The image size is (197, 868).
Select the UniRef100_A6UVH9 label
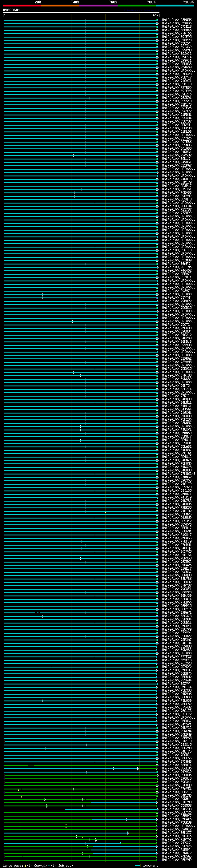pyautogui.click(x=177, y=860)
